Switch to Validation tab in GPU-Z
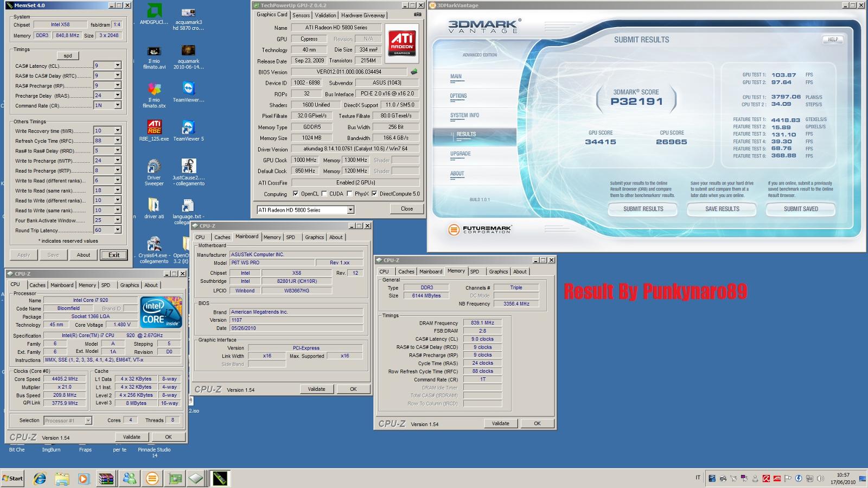Viewport: 868px width, 488px height. 325,15
